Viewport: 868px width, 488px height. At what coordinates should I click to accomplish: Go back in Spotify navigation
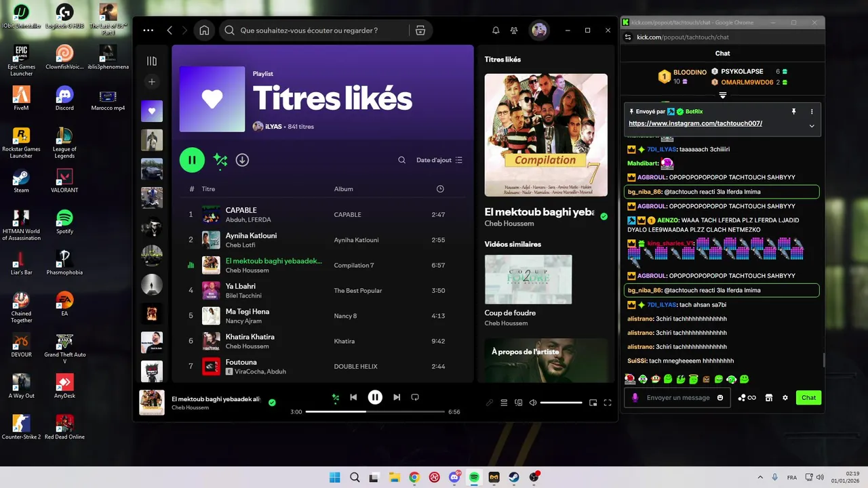(170, 30)
